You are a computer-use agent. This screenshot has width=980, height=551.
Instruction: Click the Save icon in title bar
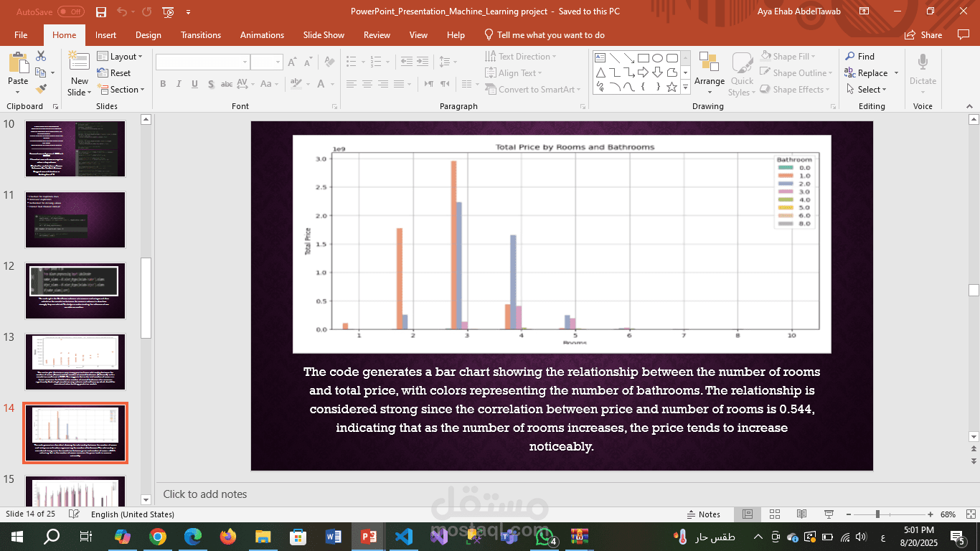tap(101, 11)
